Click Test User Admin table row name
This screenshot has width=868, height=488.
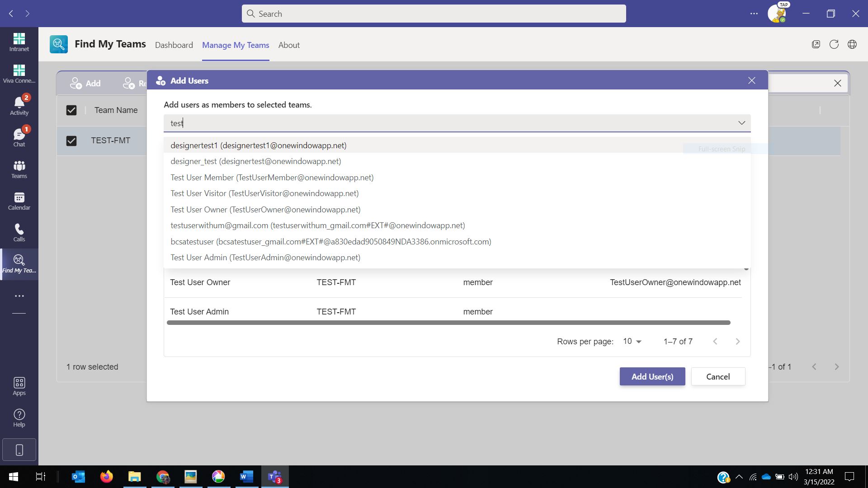tap(199, 312)
